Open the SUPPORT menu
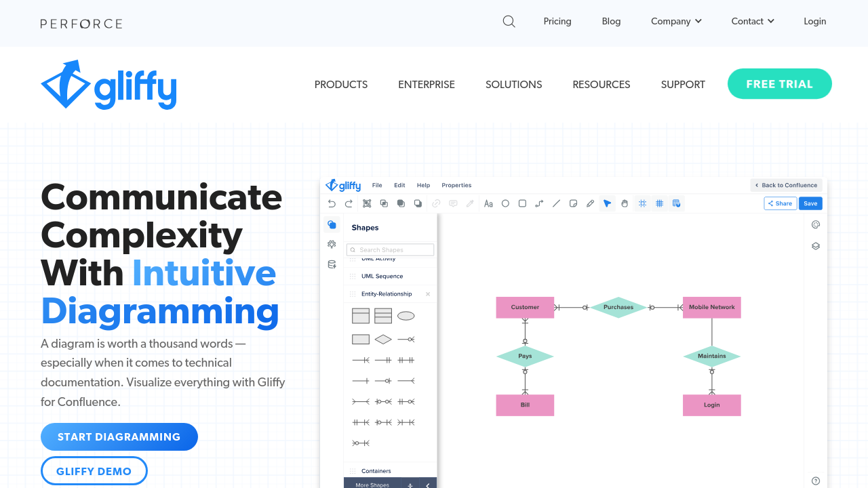Viewport: 868px width, 488px height. (683, 85)
